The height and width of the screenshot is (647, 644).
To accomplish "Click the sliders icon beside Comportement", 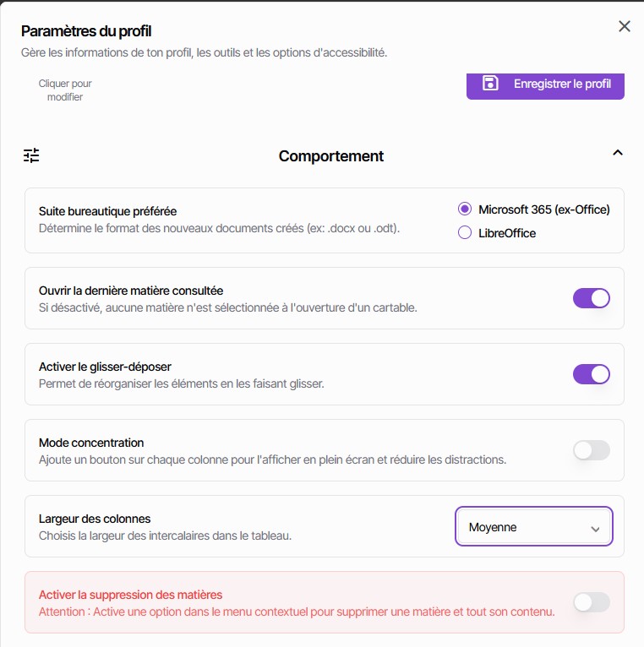I will point(31,155).
